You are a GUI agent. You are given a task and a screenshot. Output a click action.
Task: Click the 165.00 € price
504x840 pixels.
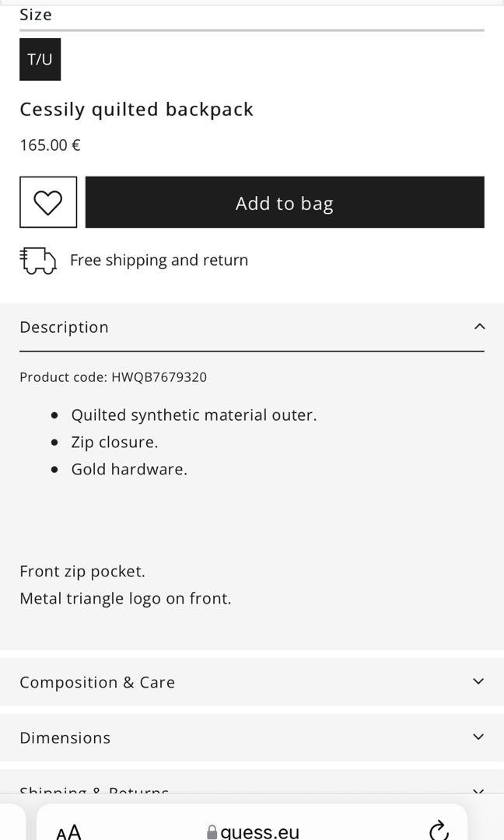[x=51, y=145]
